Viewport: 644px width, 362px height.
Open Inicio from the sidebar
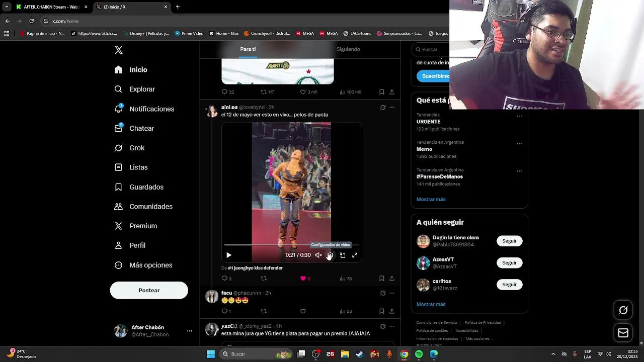pyautogui.click(x=131, y=70)
